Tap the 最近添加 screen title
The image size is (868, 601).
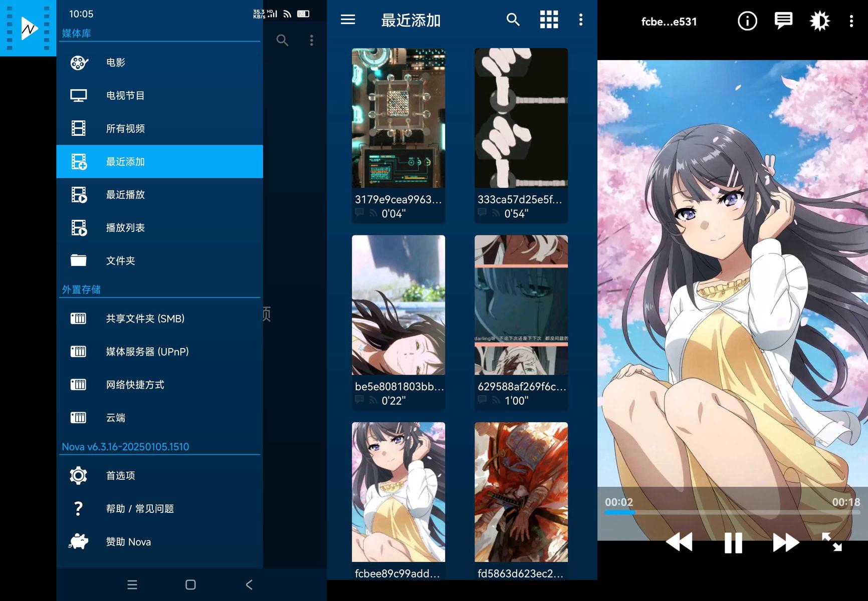point(411,21)
